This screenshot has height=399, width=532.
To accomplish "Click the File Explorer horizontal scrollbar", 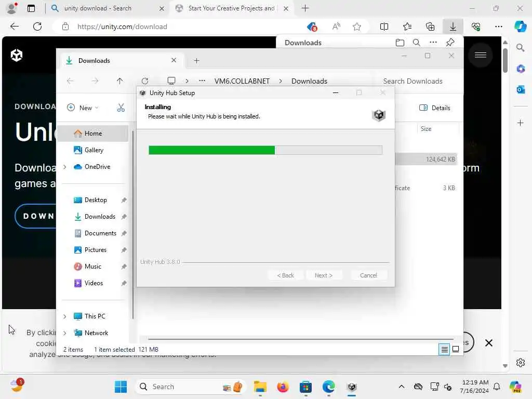I will pyautogui.click(x=301, y=339).
